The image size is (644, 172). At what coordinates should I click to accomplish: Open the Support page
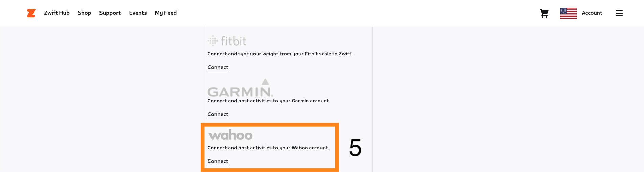[x=110, y=13]
